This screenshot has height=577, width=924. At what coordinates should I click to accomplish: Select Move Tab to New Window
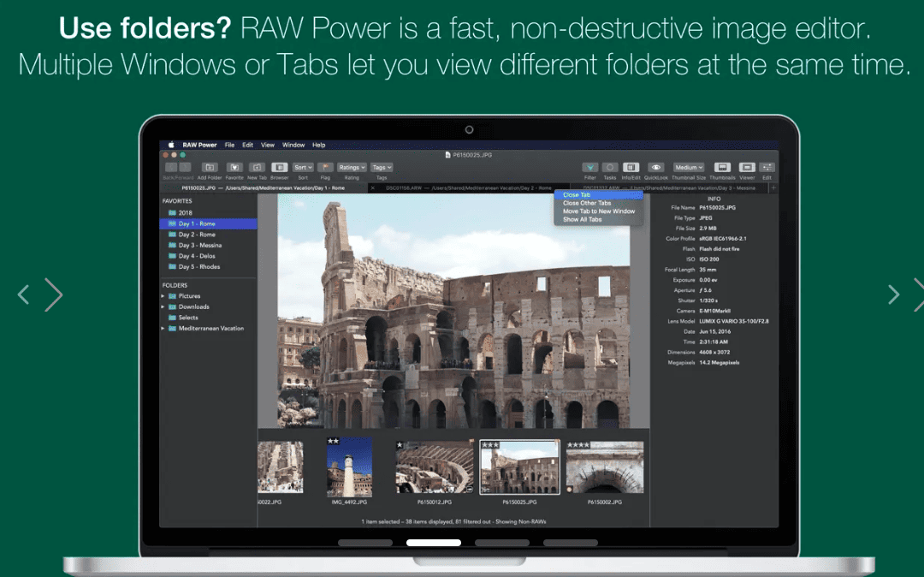(598, 211)
